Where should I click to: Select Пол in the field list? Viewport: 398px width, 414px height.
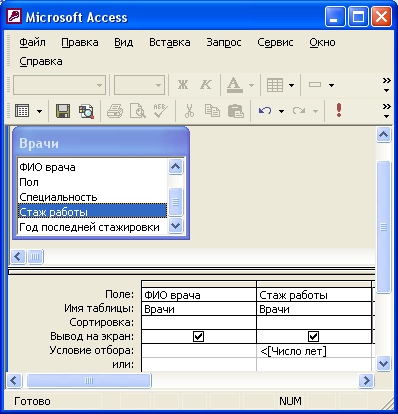pyautogui.click(x=92, y=182)
